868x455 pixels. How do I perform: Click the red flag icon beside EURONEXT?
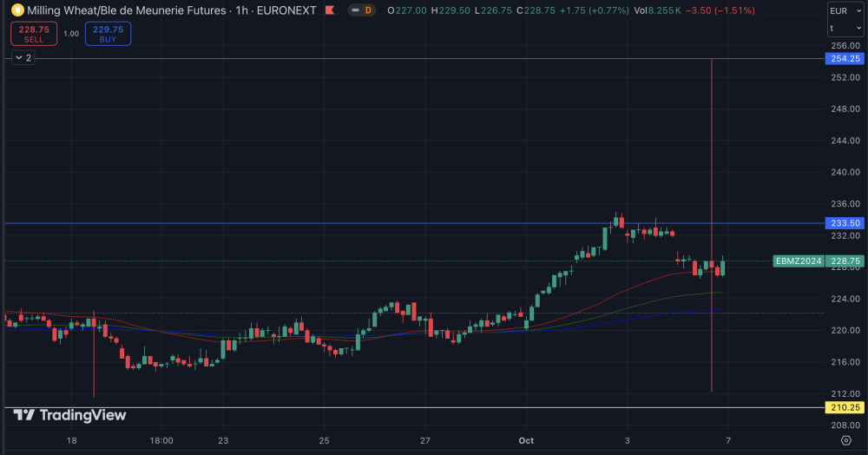tap(330, 10)
